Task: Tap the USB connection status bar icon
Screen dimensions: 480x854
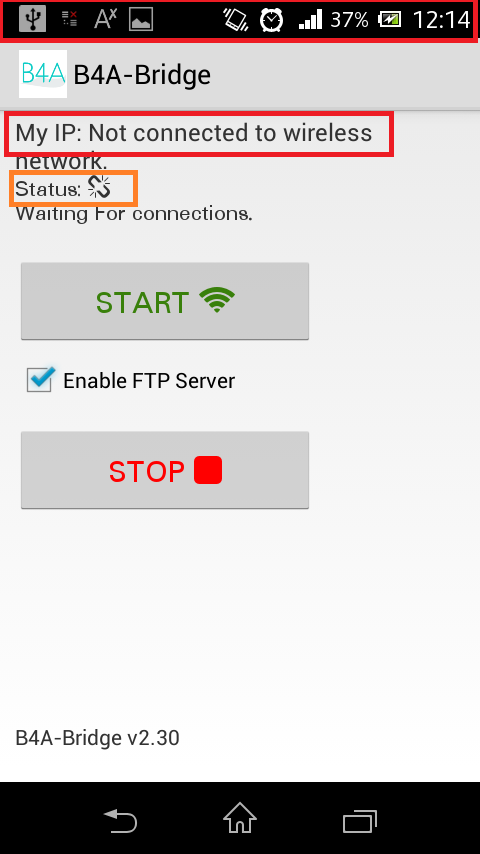Action: (33, 20)
